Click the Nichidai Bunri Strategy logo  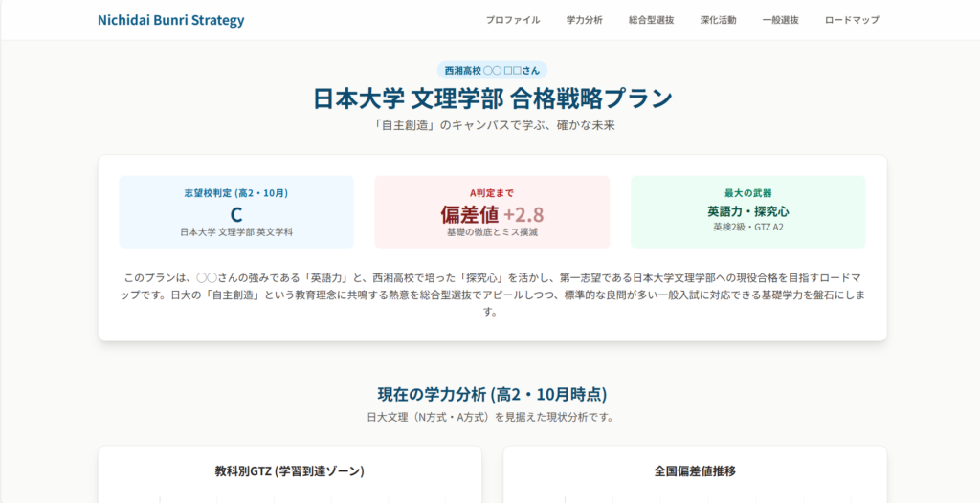click(x=170, y=20)
